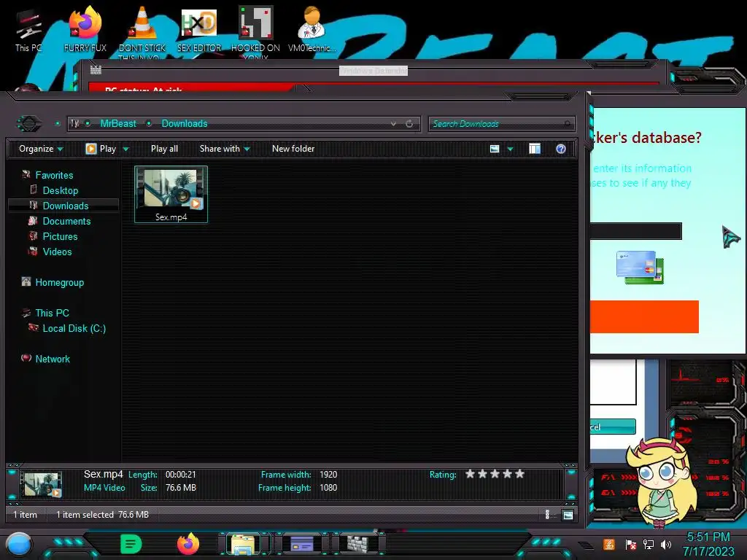747x560 pixels.
Task: Click the network tray icon
Action: click(649, 544)
